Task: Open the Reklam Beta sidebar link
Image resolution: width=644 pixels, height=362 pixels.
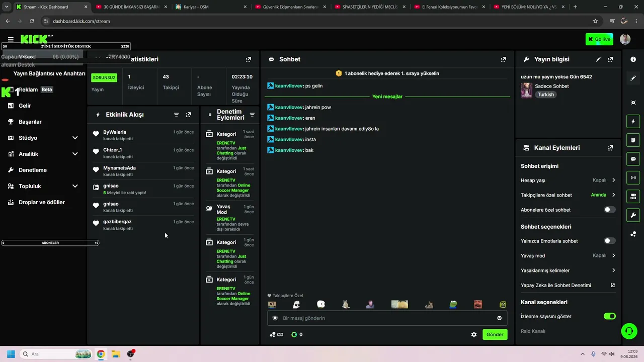Action: (36, 89)
